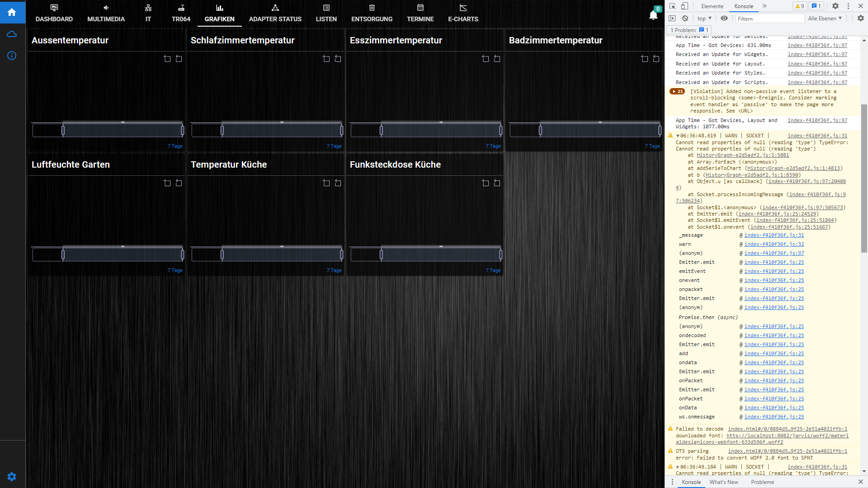Switch to the MULTIMEDIA tab
This screenshot has width=868, height=488.
(106, 13)
